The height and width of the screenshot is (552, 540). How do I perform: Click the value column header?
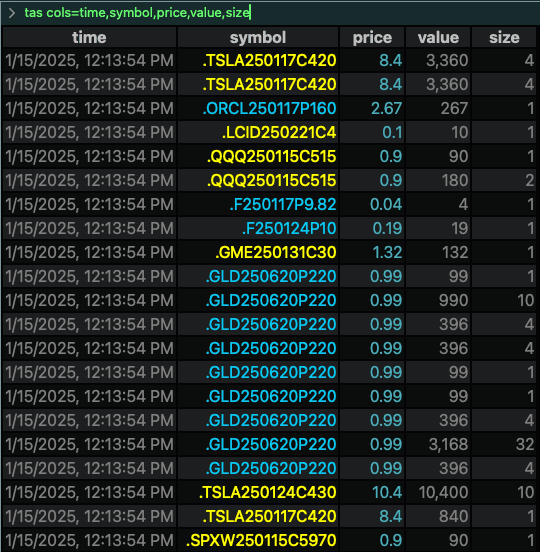point(438,37)
